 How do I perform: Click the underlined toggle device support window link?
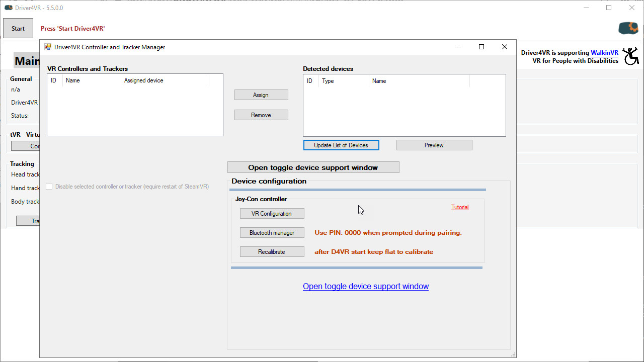click(x=365, y=286)
